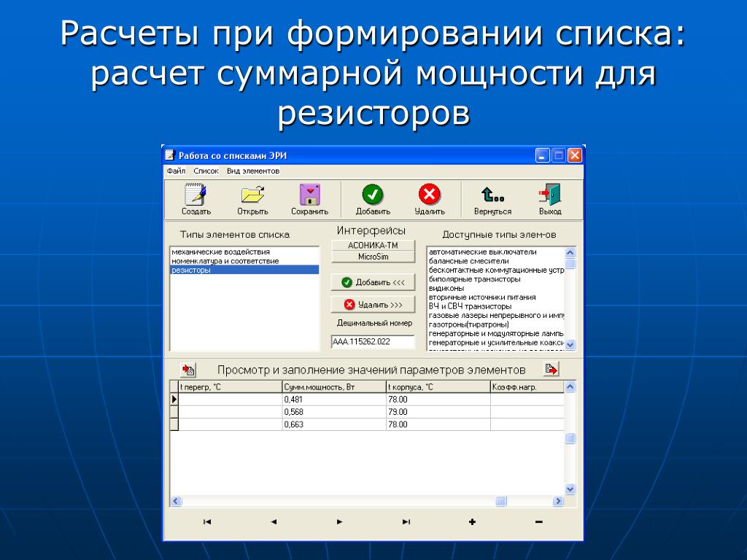Click the vertical scrollbar thumb of the table
The height and width of the screenshot is (560, 747).
pos(570,438)
